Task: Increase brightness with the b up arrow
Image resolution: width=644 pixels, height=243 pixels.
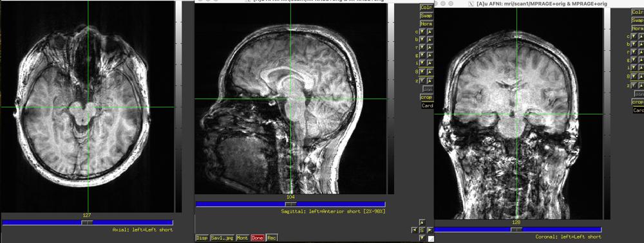Action: [430, 40]
